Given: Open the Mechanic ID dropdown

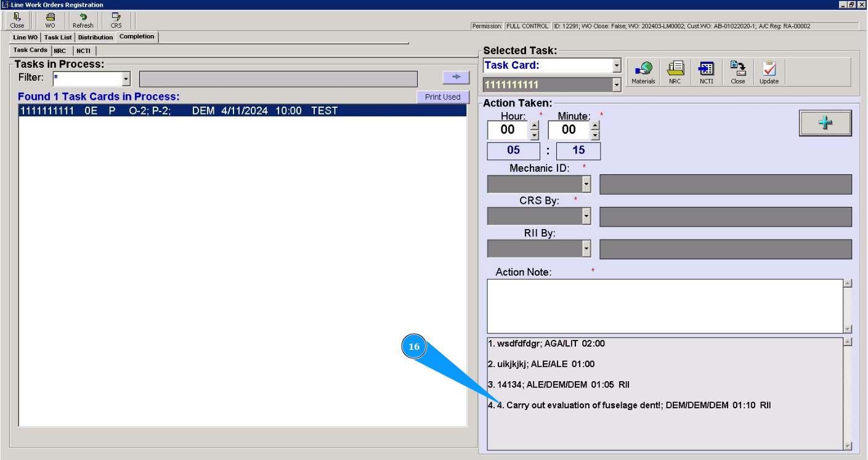Looking at the screenshot, I should tap(586, 184).
